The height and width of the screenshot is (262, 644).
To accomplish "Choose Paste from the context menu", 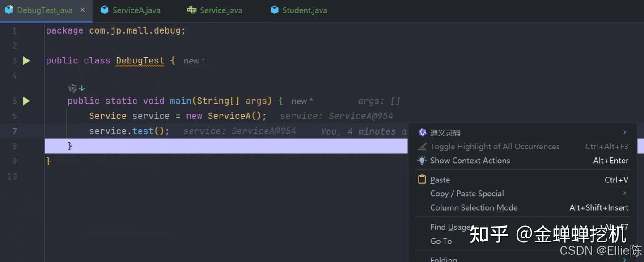I will coord(440,179).
